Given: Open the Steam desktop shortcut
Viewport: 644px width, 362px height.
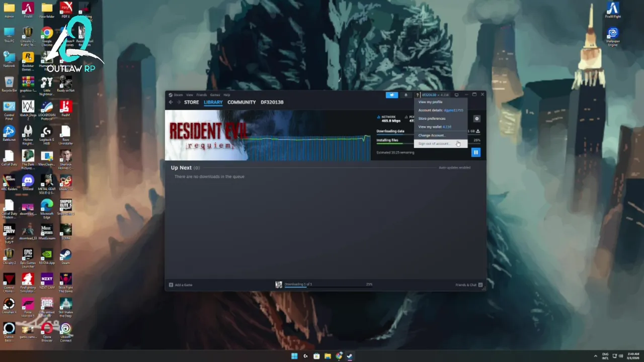Looking at the screenshot, I should [65, 256].
